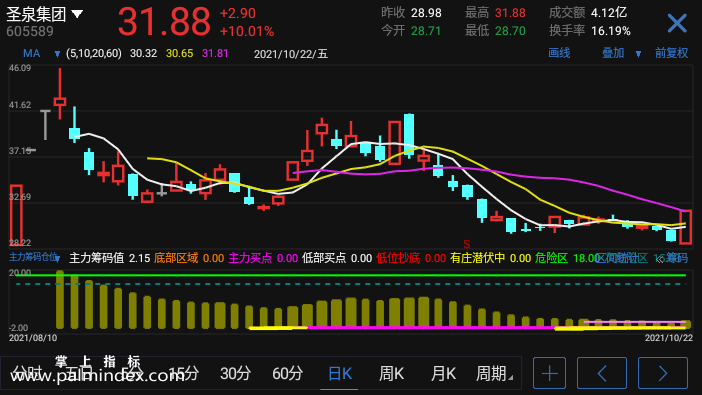Click the 28.22 price axis label

20,243
